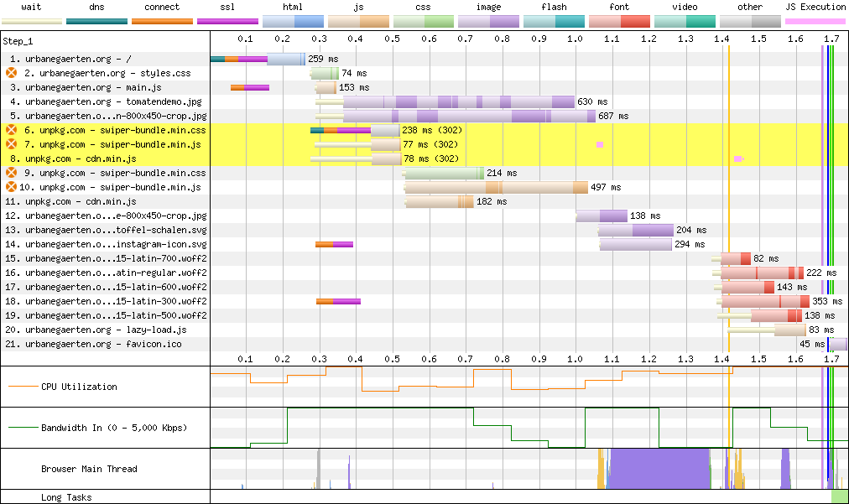The width and height of the screenshot is (849, 504).
Task: Click the flash legend color swatch
Action: tap(554, 22)
